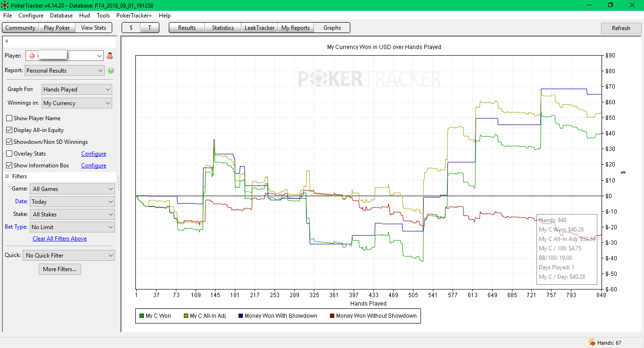Click the chart title 'My Currency Won in USD over Hands Played'
This screenshot has width=644, height=348.
[384, 47]
